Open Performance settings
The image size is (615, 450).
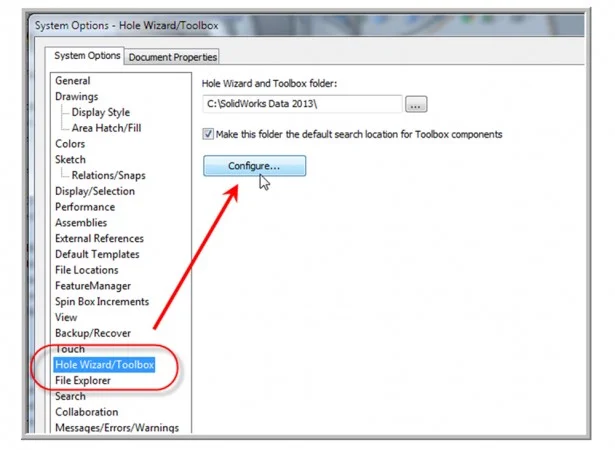(86, 207)
